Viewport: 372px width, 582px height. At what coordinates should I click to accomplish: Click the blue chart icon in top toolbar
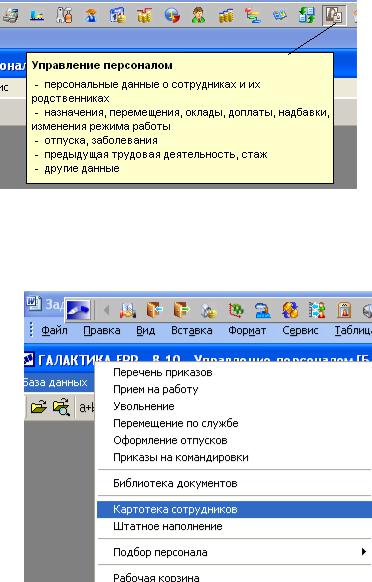(37, 16)
